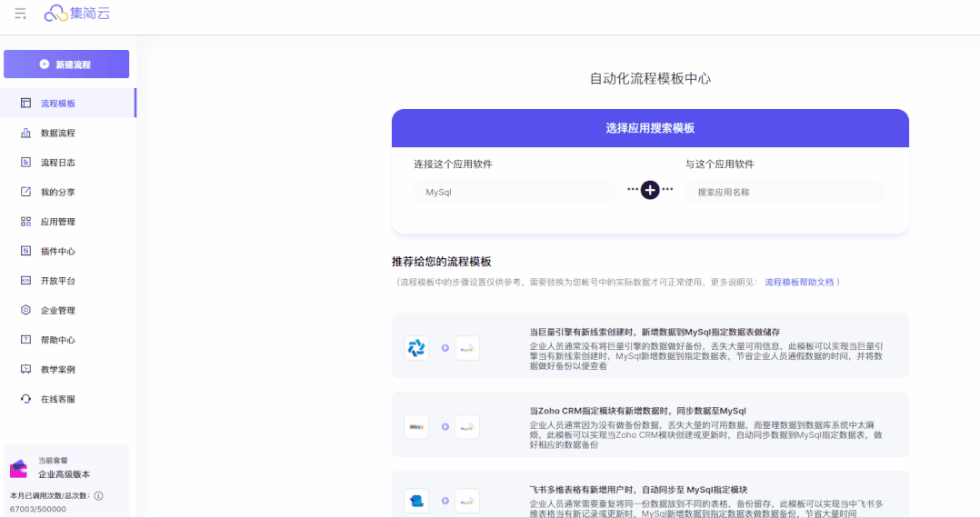This screenshot has height=518, width=980.
Task: Select the Zoho CRM to MySql template
Action: [x=650, y=424]
